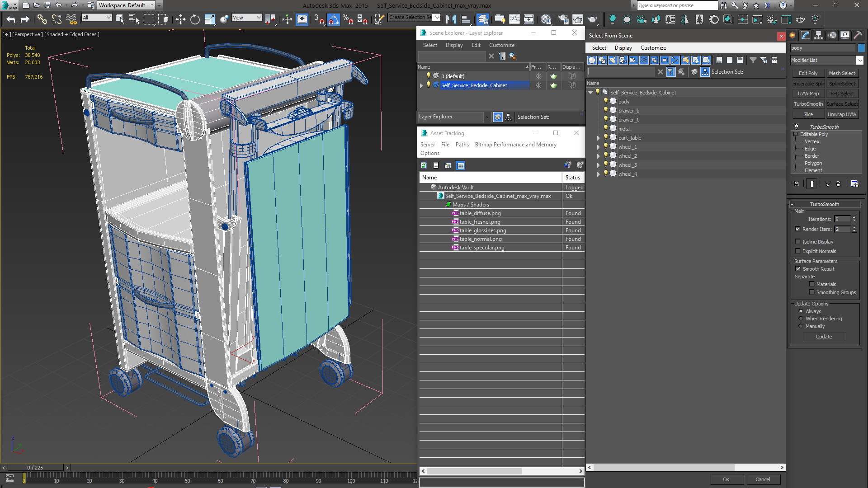Collapse the Editable Poly stack entry
The height and width of the screenshot is (488, 868).
click(x=796, y=134)
